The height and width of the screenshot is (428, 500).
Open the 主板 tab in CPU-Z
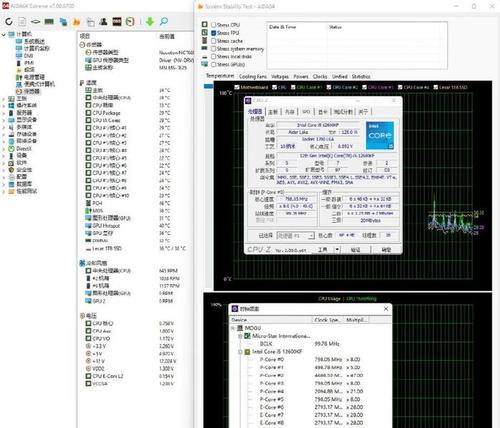[x=273, y=112]
